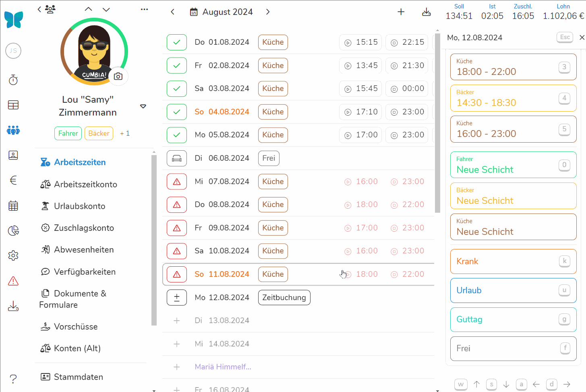Screen dimensions: 586x392
Task: Click the plus icon to add entry
Action: tap(401, 12)
